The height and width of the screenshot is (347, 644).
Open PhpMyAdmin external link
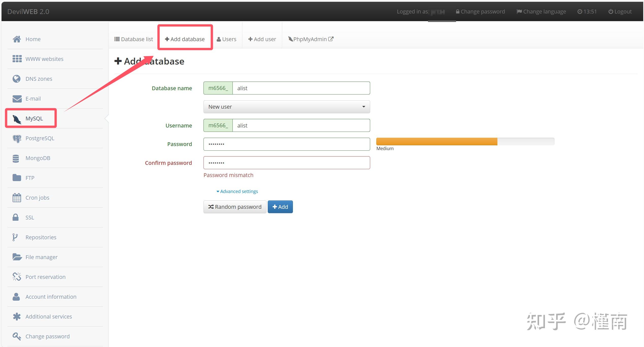tap(311, 39)
